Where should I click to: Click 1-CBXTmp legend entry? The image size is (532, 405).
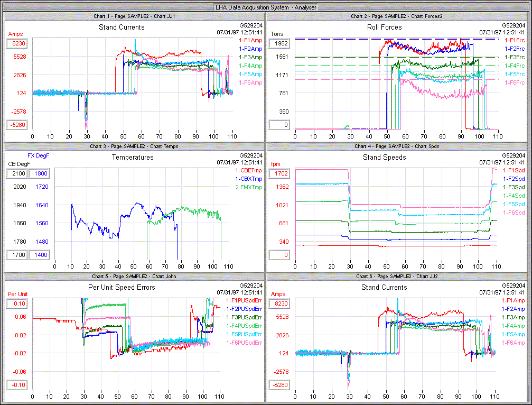249,179
